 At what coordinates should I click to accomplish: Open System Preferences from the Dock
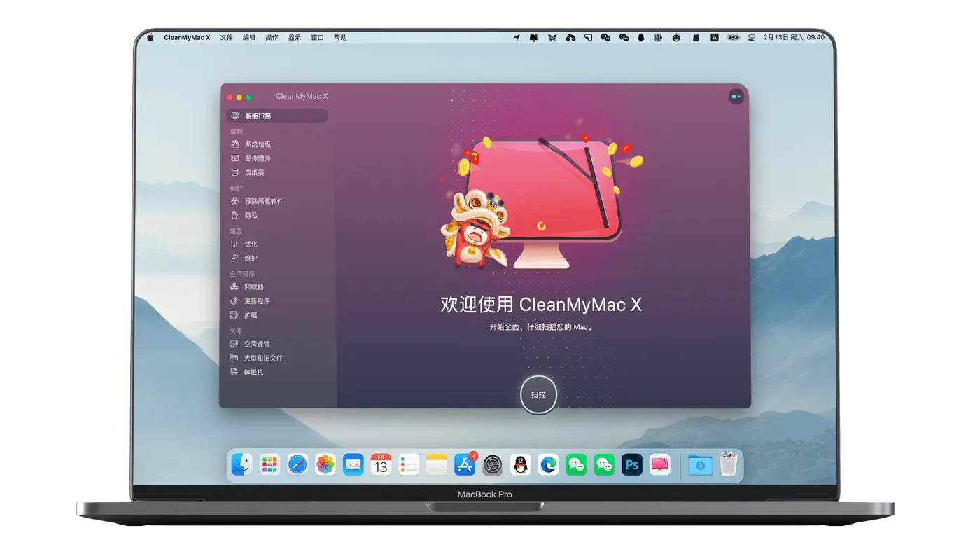pos(493,464)
